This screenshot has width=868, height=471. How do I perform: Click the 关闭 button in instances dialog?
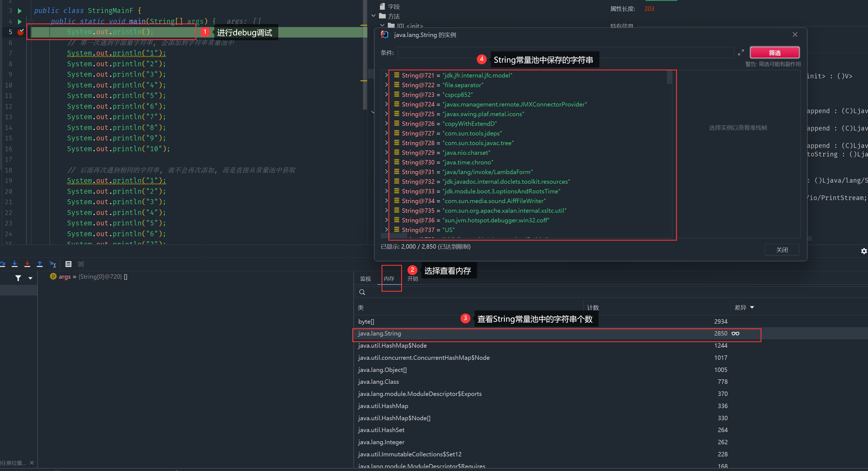(x=782, y=250)
